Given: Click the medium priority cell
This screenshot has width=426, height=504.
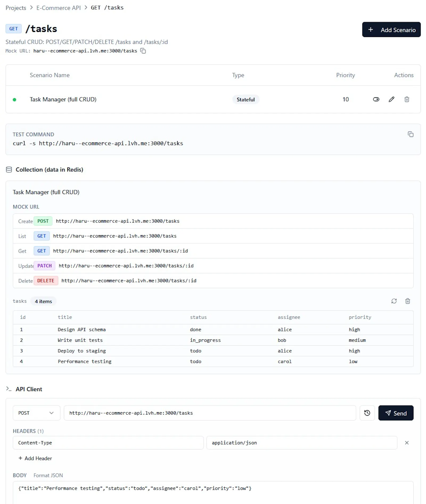Looking at the screenshot, I should coord(357,340).
